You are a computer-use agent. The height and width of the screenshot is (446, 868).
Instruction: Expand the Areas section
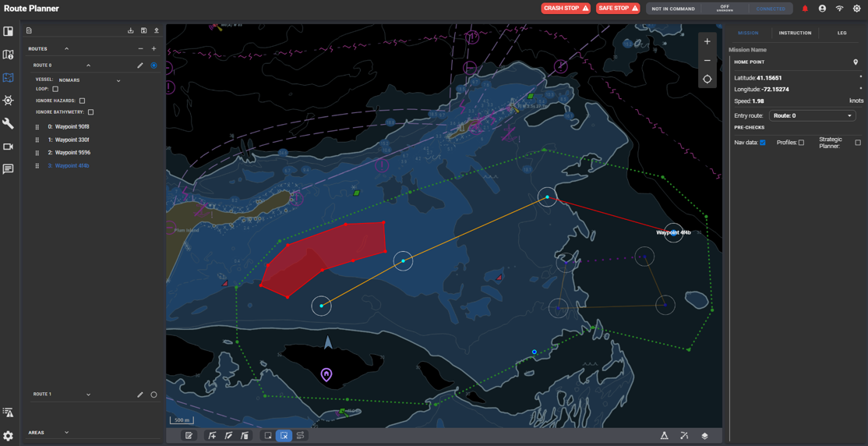coord(66,433)
